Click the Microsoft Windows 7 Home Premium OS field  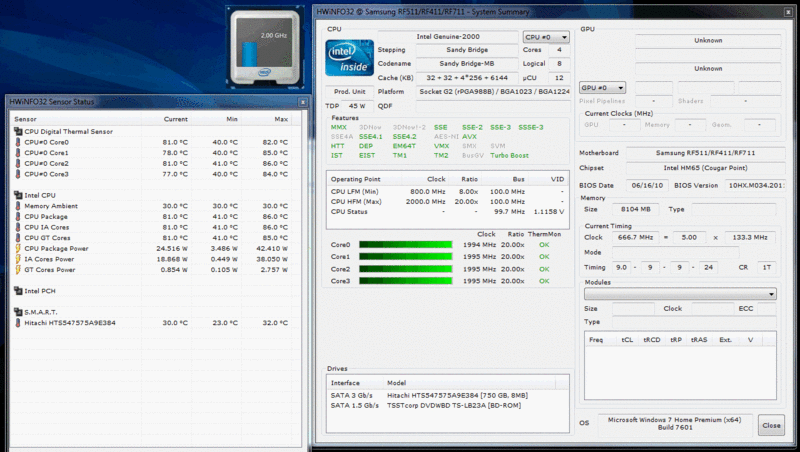tap(674, 423)
